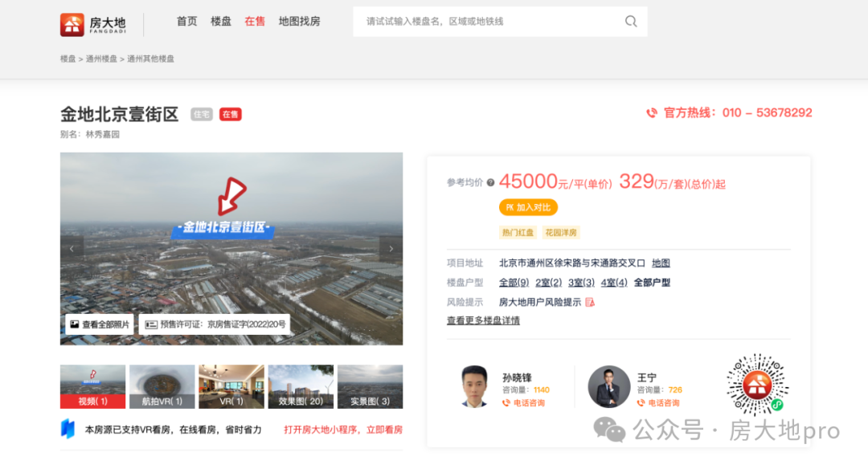The height and width of the screenshot is (465, 868).
Task: Open the 楼盘 navigation item
Action: 221,22
